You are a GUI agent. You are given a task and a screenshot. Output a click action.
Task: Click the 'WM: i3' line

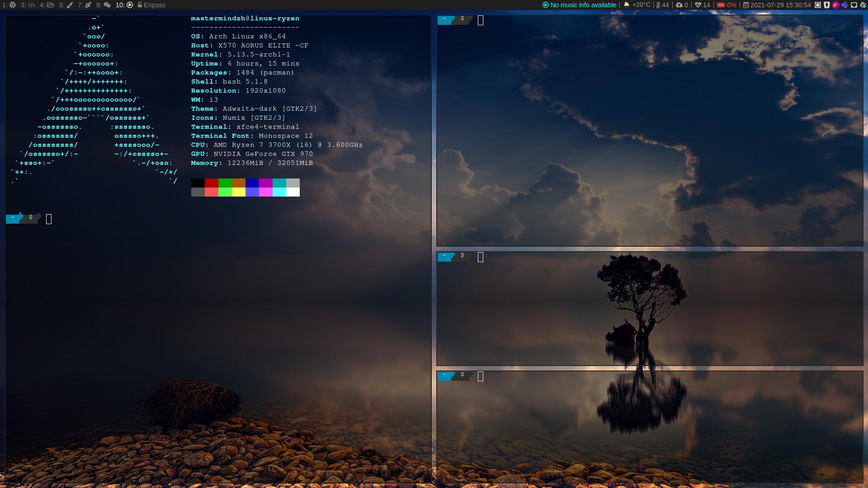click(x=204, y=100)
